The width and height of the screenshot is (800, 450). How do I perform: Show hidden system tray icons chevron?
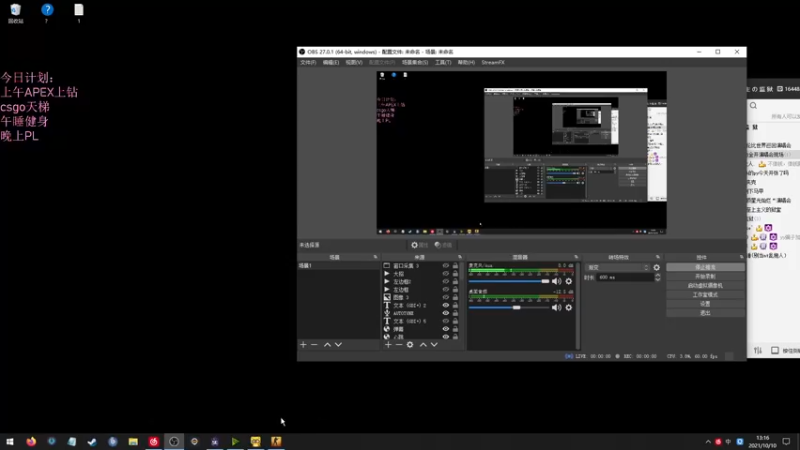[708, 442]
